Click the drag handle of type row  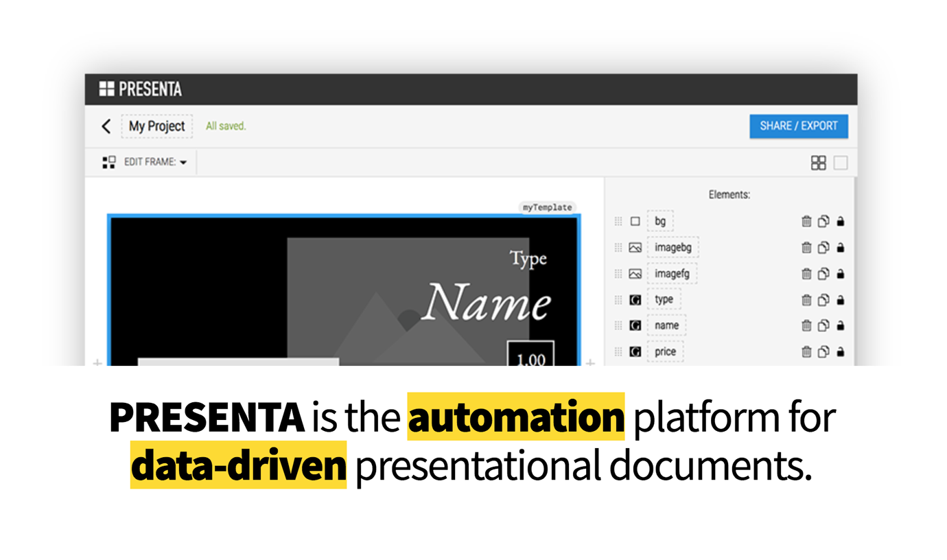click(618, 300)
